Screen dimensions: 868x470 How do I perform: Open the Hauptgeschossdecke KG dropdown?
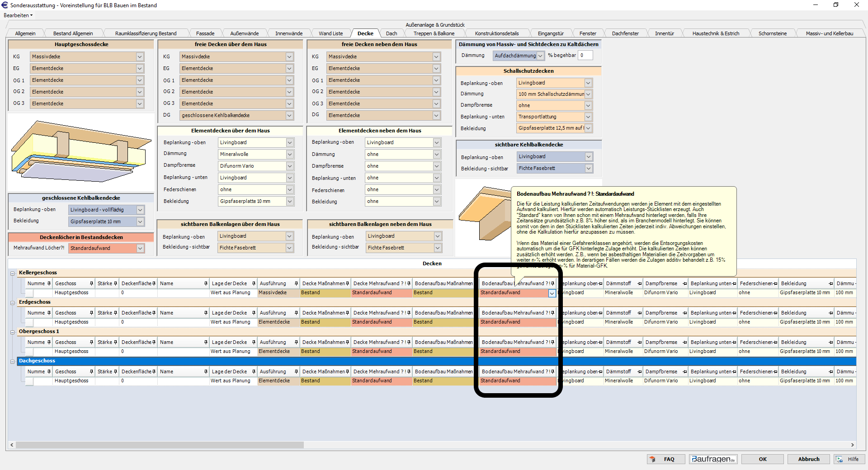(x=140, y=57)
